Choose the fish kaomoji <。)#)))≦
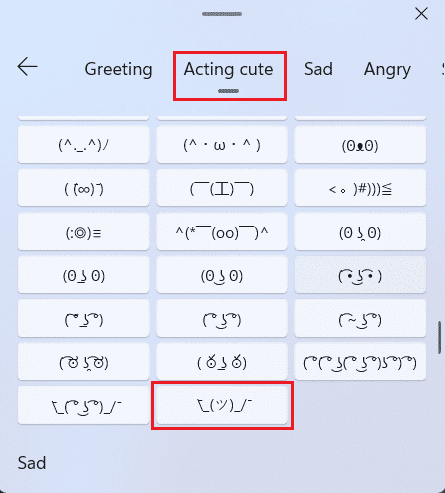 360,188
